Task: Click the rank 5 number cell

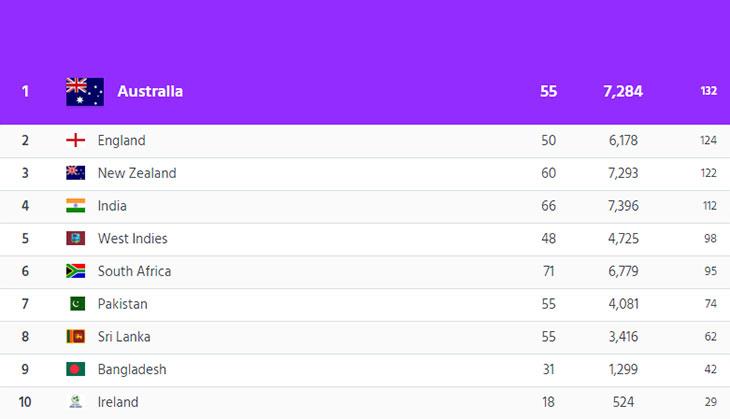Action: click(25, 238)
